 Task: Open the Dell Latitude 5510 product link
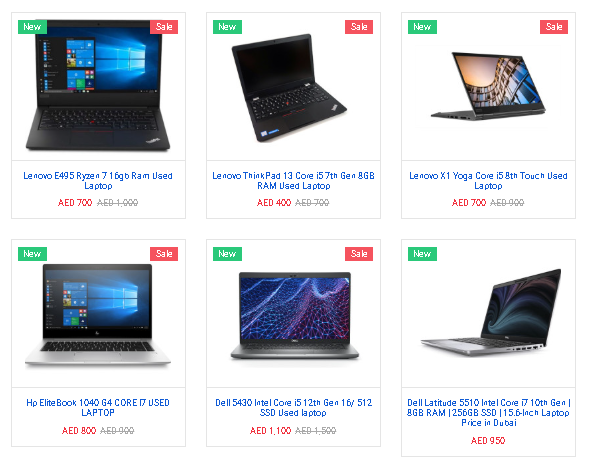coord(488,413)
